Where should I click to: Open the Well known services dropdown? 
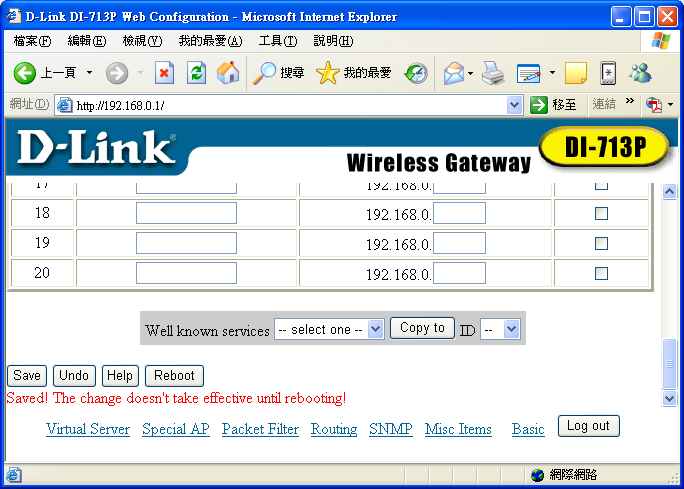[329, 329]
